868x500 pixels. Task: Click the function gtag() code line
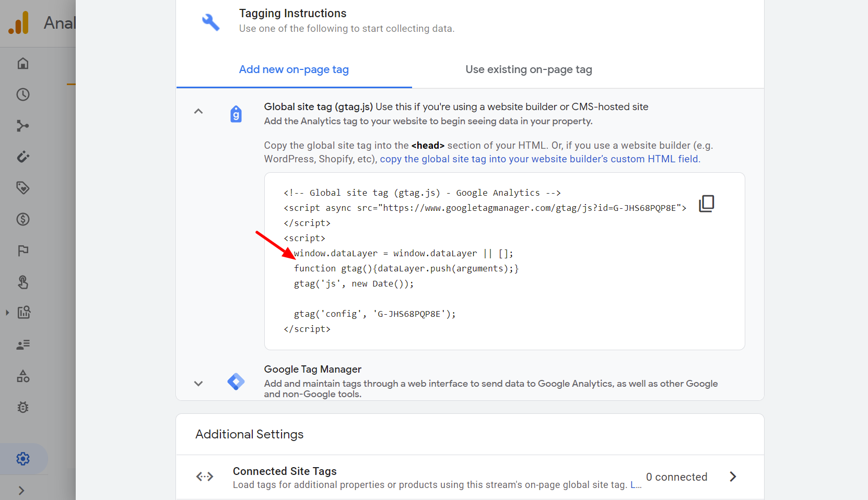tap(406, 268)
